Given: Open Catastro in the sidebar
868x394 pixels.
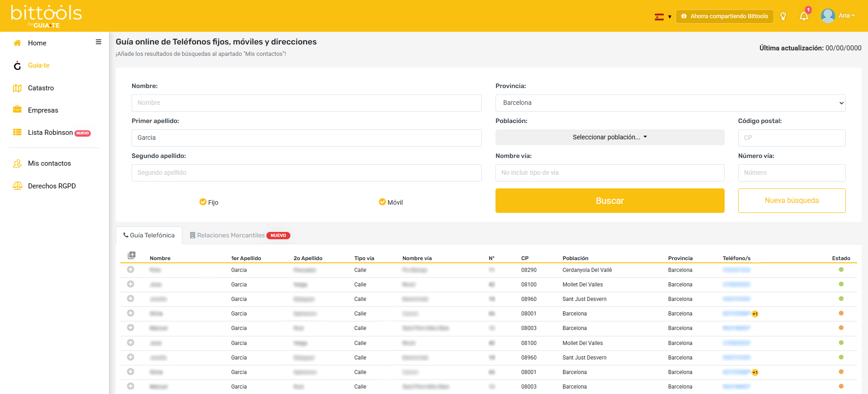Looking at the screenshot, I should pyautogui.click(x=41, y=88).
